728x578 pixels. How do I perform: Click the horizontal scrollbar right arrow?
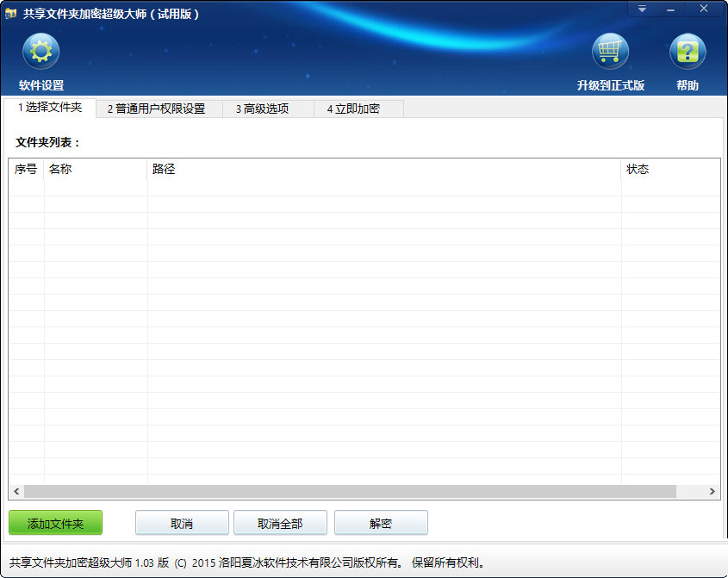[712, 491]
